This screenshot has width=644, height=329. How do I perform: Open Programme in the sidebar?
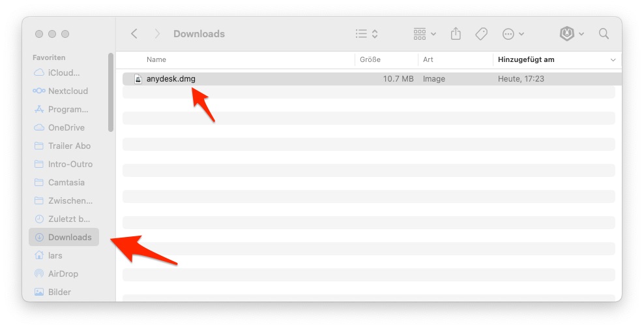[64, 110]
